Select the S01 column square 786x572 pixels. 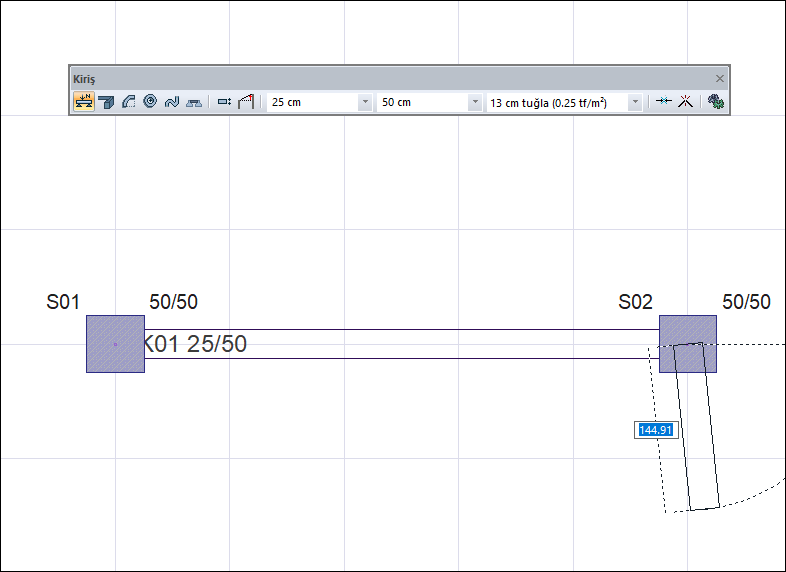pos(115,344)
